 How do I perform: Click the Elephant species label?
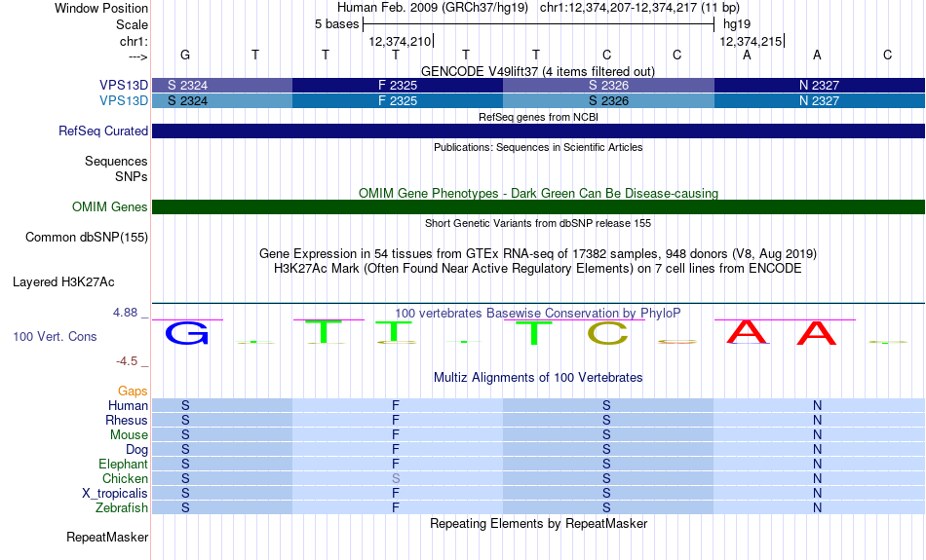[123, 464]
